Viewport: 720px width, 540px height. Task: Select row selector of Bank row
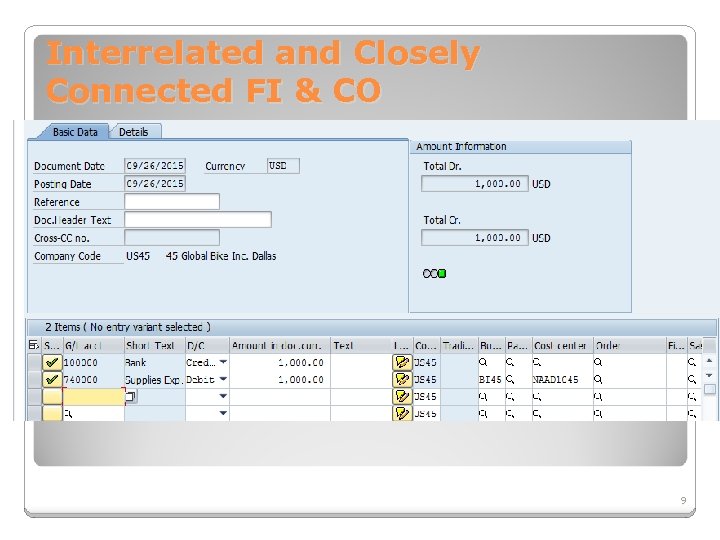tap(34, 362)
